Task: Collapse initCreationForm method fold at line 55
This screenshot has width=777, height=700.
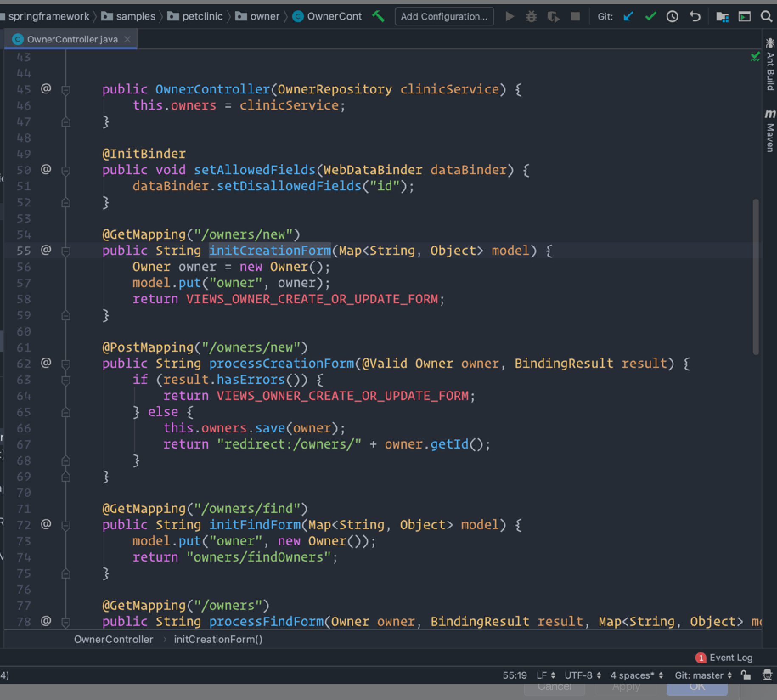Action: pyautogui.click(x=66, y=251)
